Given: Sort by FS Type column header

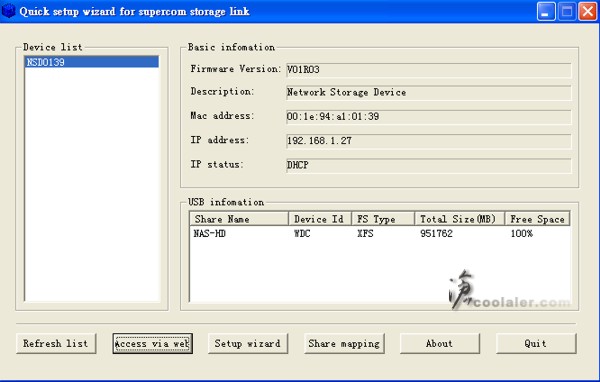Looking at the screenshot, I should [x=383, y=219].
